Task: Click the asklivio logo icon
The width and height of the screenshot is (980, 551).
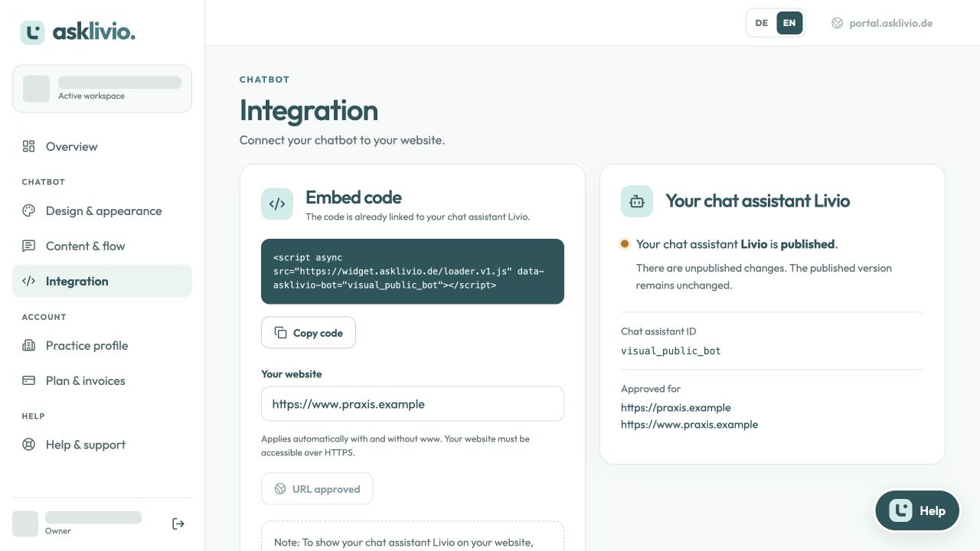Action: [32, 32]
